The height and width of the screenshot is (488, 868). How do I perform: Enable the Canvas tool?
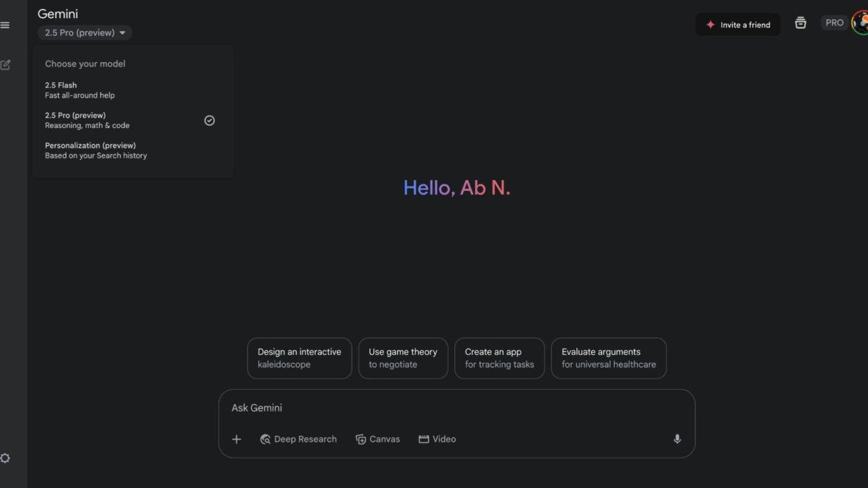pyautogui.click(x=378, y=439)
